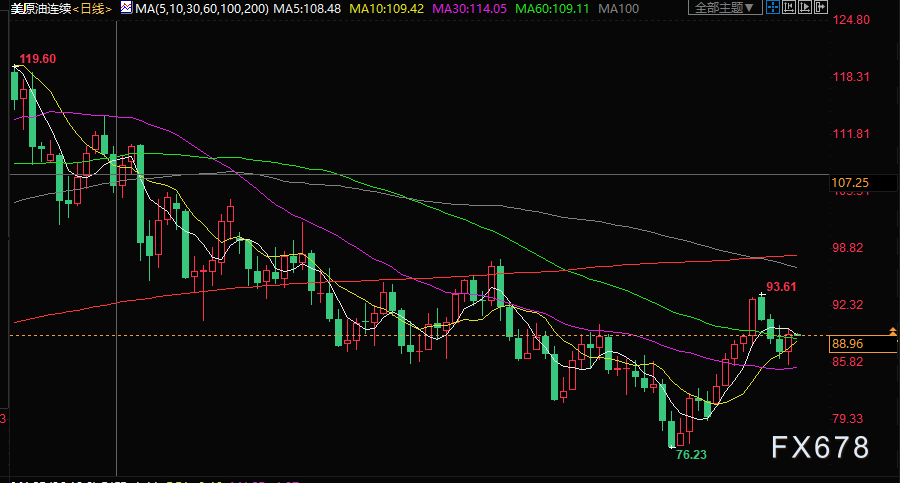
Task: Click the MA indicator chart icon
Action: (x=125, y=8)
